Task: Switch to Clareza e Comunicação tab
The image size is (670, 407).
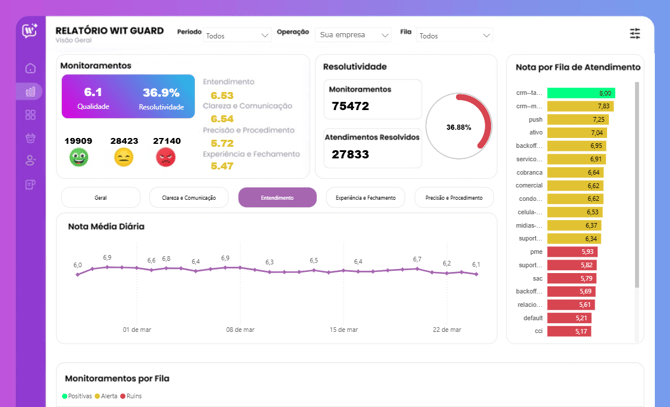Action: click(x=189, y=198)
